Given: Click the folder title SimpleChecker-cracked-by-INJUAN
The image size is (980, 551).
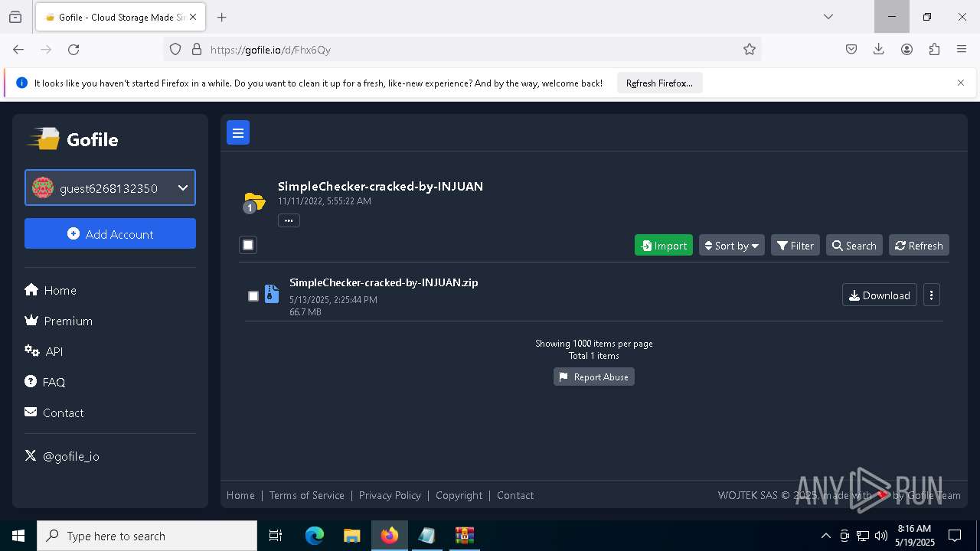Looking at the screenshot, I should click(x=381, y=186).
